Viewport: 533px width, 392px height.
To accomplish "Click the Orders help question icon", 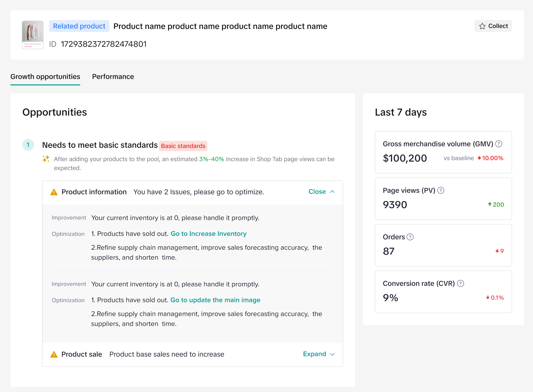I will coord(410,237).
